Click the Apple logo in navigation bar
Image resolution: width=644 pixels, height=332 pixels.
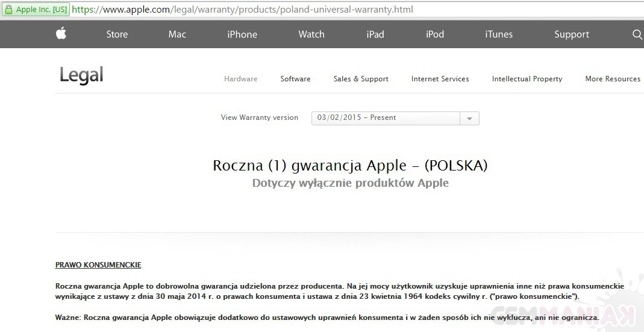(x=61, y=34)
